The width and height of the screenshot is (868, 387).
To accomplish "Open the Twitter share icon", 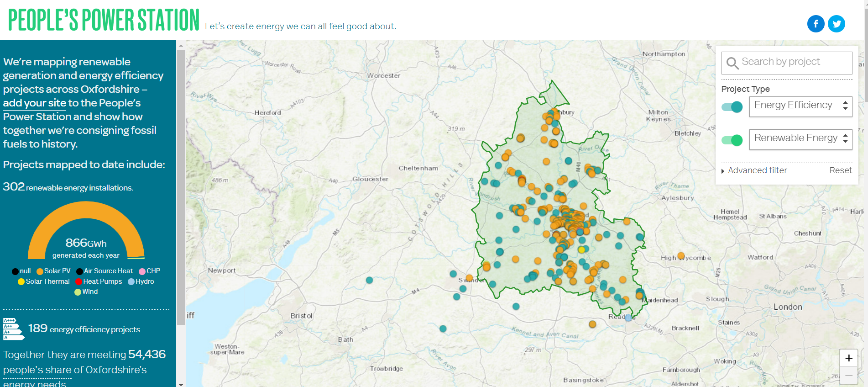I will 836,24.
